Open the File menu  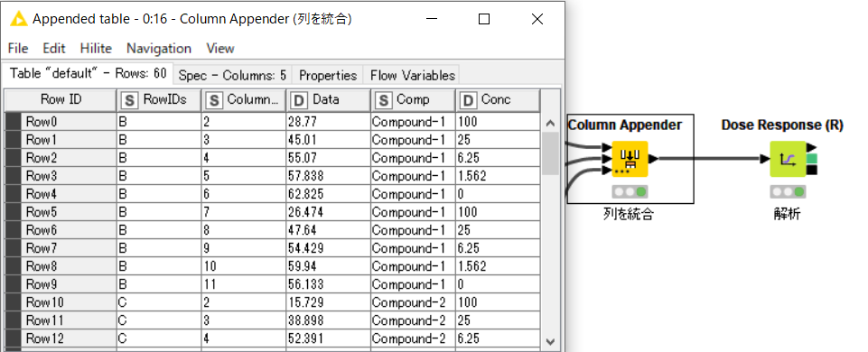coord(18,48)
